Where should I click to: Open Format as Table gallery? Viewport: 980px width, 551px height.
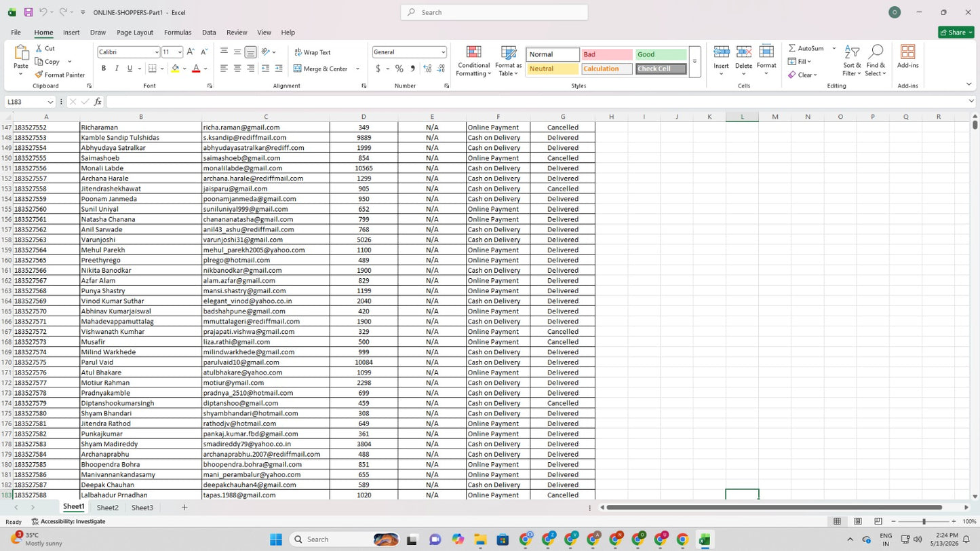tap(509, 60)
